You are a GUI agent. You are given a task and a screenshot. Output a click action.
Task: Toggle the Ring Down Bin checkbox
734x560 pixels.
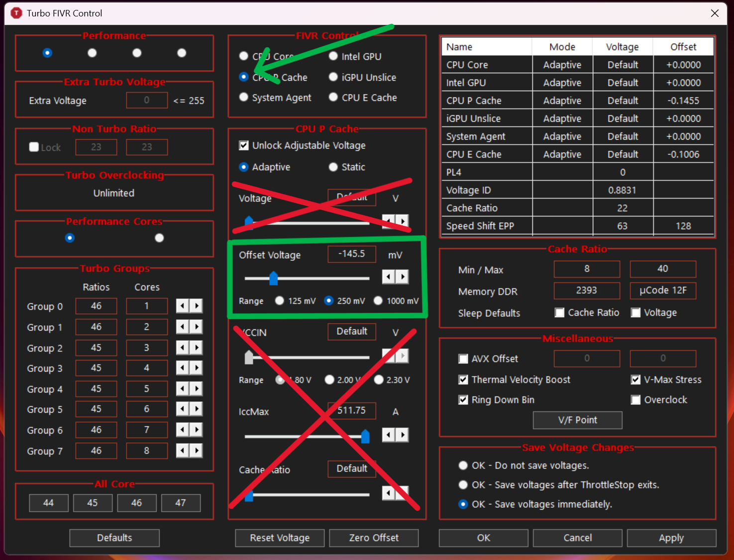click(463, 400)
